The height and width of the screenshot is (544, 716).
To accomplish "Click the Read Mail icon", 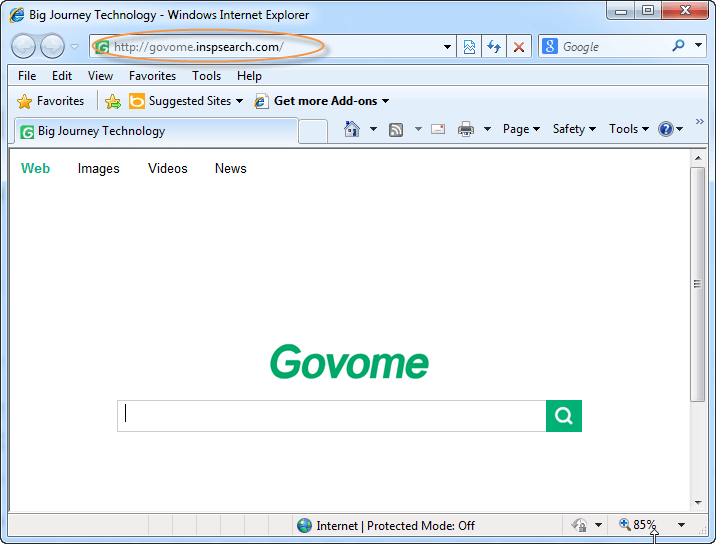I will pyautogui.click(x=438, y=129).
